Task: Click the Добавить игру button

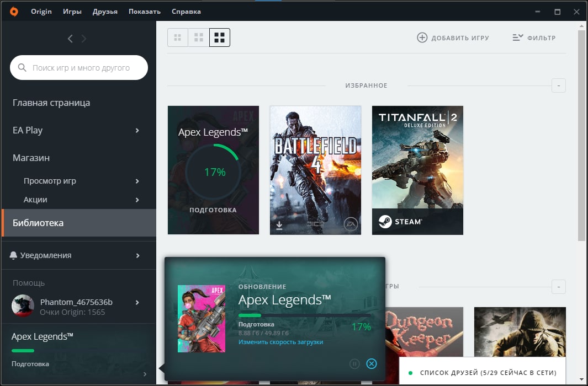Action: coord(453,38)
